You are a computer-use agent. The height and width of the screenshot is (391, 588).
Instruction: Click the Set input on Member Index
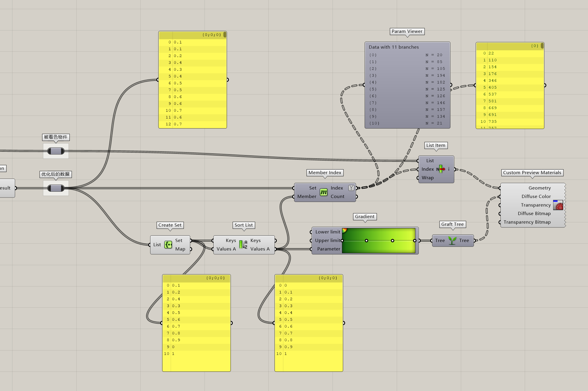(x=312, y=188)
